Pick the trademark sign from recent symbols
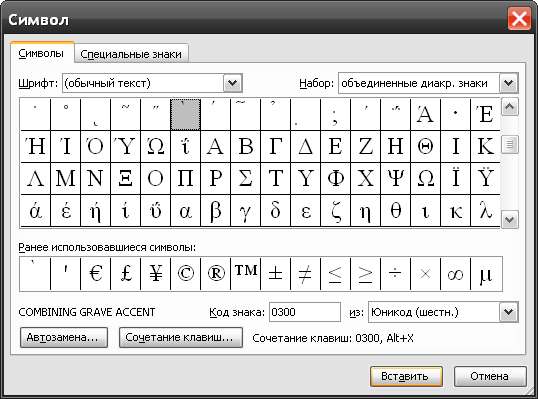 [245, 274]
